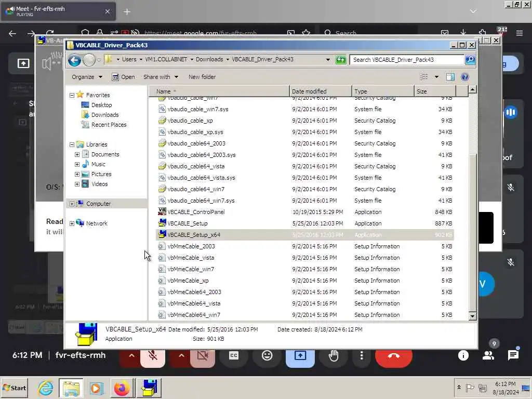Go back in Explorer navigation
Viewport: 532px width, 399px height.
74,60
